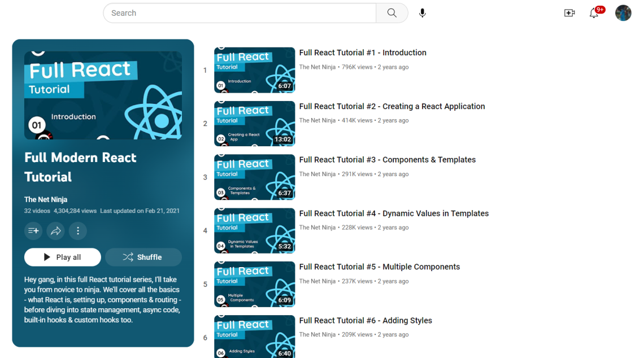
Task: Open the playlist's three-dot options menu
Action: (x=77, y=230)
